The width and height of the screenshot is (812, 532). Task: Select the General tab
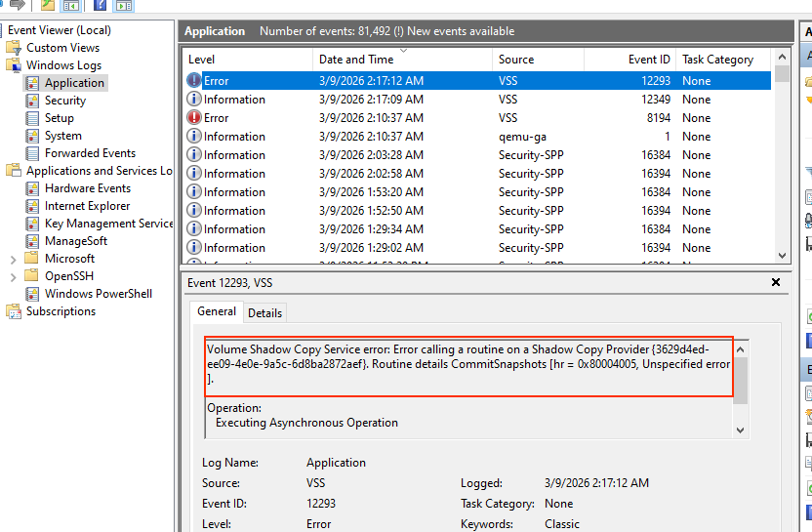[x=217, y=311]
